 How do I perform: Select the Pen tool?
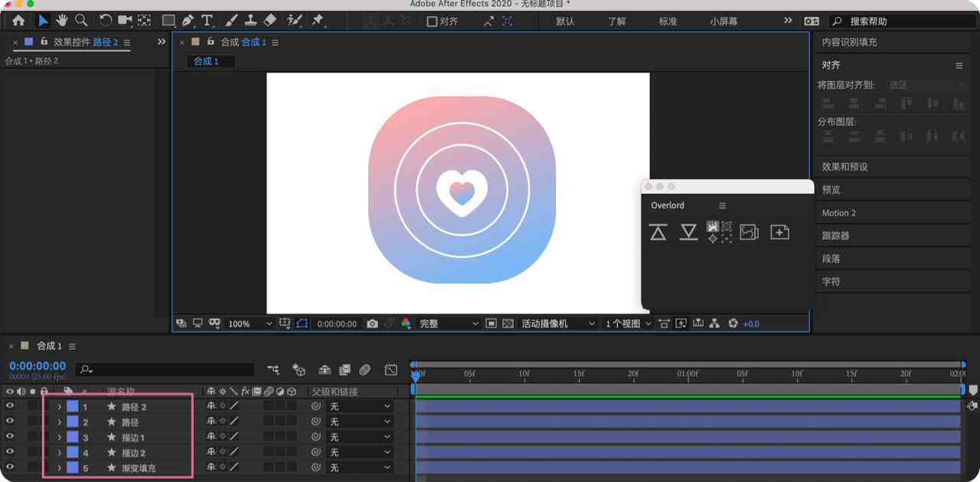[188, 21]
